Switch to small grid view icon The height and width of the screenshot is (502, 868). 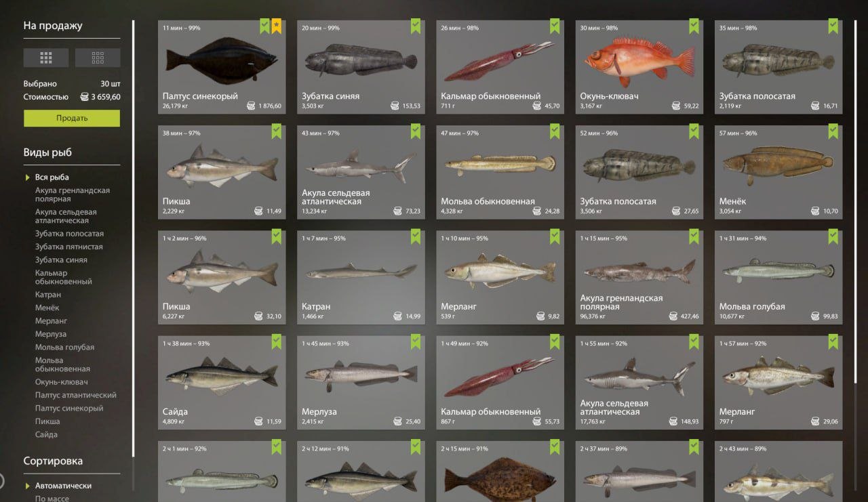point(98,58)
